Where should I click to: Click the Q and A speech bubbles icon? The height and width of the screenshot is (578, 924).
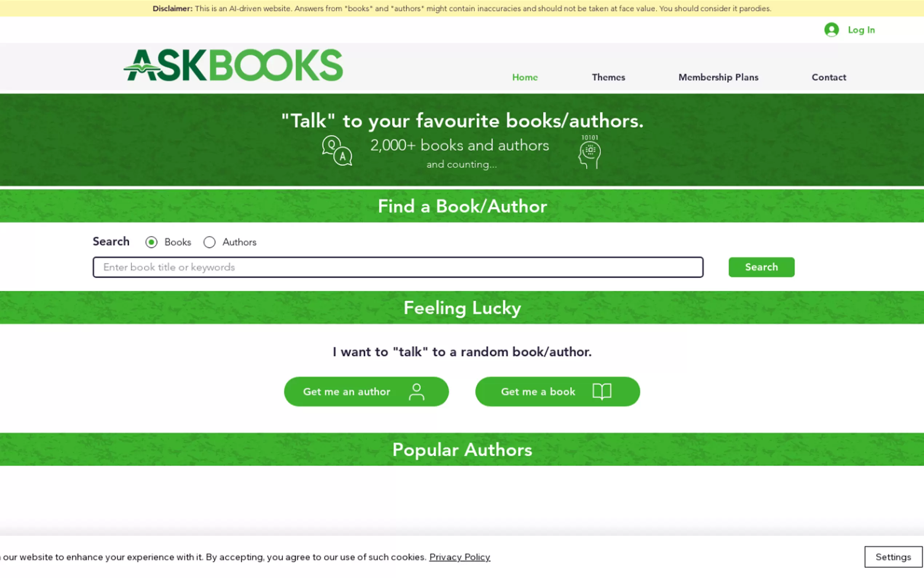click(x=336, y=151)
